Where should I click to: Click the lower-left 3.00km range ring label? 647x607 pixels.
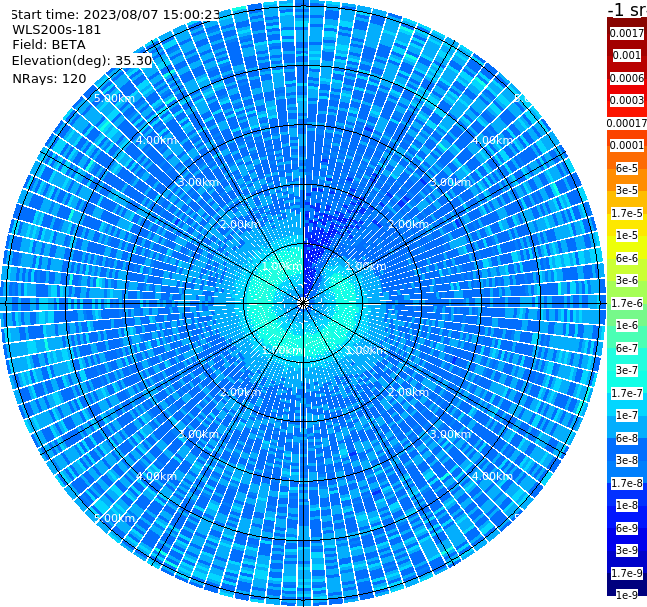tap(198, 434)
